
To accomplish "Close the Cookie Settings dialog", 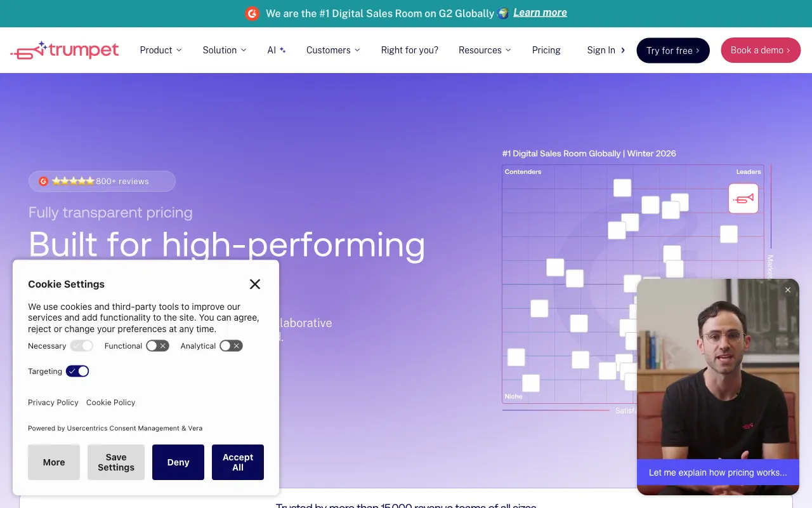I will 255,284.
